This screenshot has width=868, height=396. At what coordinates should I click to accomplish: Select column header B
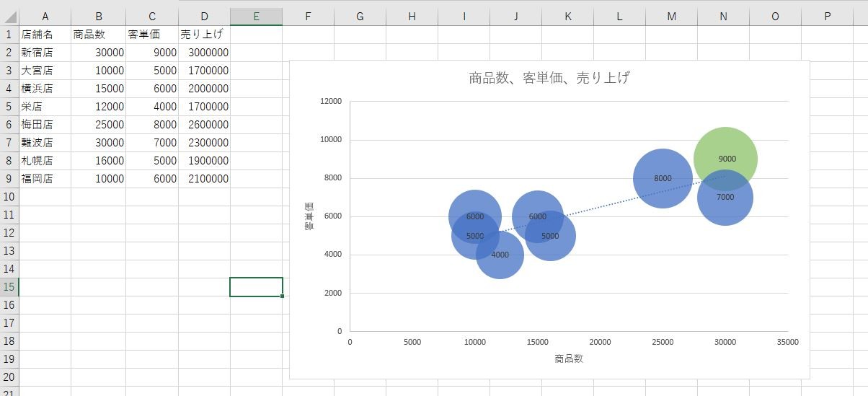(98, 17)
